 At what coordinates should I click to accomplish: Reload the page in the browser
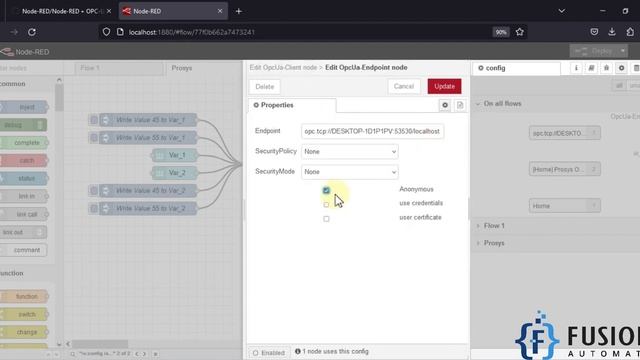32,32
